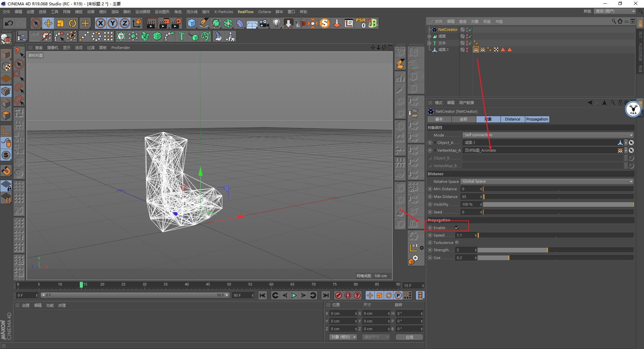This screenshot has width=644, height=349.
Task: Disable the Propagation Enable checkbox
Action: point(457,228)
